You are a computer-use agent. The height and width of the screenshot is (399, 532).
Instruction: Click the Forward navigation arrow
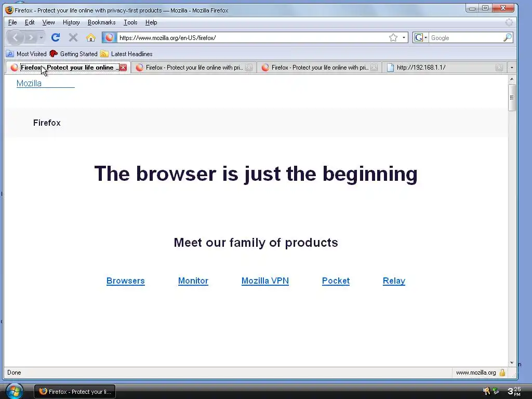pyautogui.click(x=31, y=37)
